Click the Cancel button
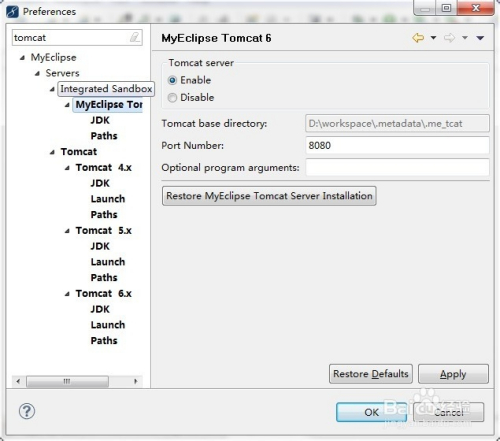Image resolution: width=500 pixels, height=441 pixels. coord(449,412)
